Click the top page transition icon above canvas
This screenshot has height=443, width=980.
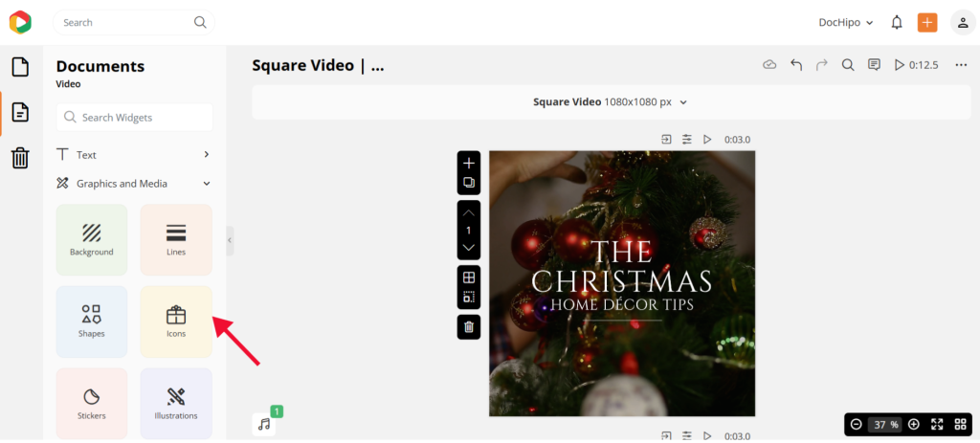(x=666, y=140)
